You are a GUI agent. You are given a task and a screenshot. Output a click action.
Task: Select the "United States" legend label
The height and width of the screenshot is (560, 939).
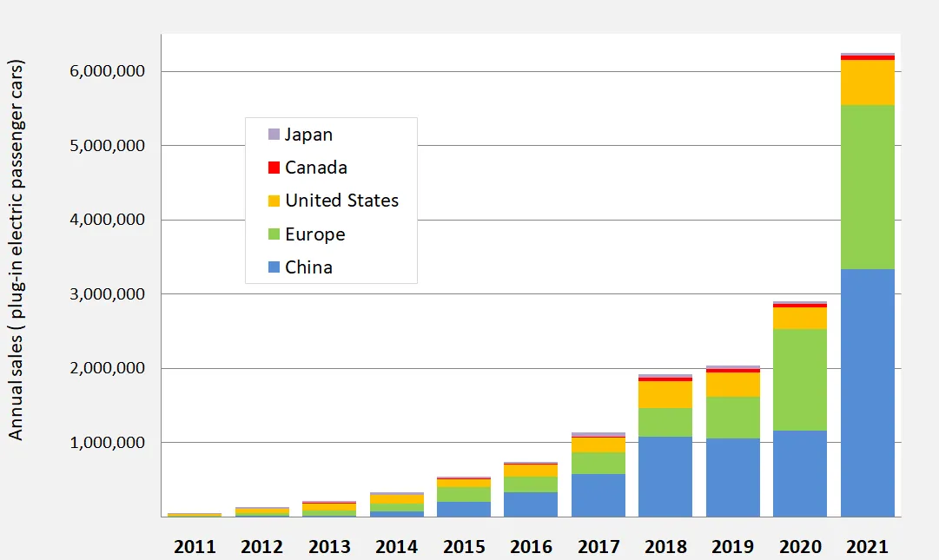pyautogui.click(x=342, y=201)
